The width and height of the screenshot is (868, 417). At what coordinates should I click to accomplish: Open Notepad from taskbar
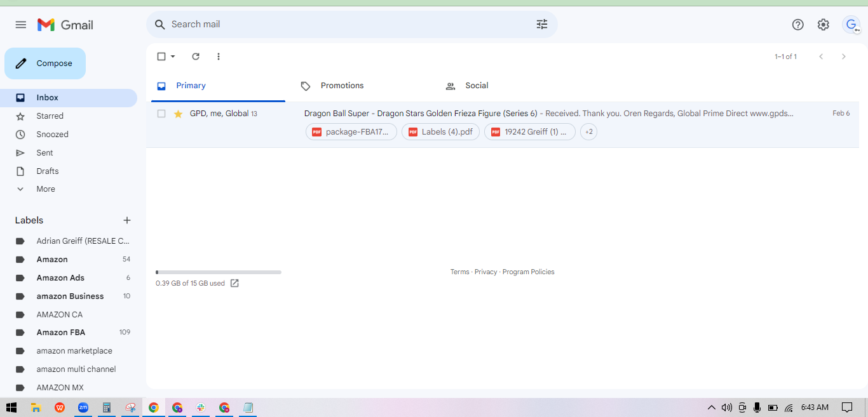(248, 407)
